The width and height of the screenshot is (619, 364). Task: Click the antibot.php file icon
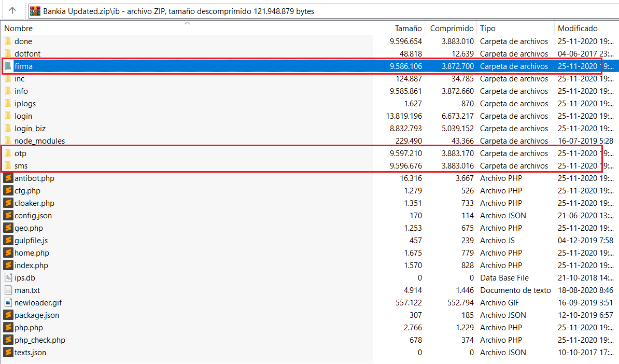[8, 178]
